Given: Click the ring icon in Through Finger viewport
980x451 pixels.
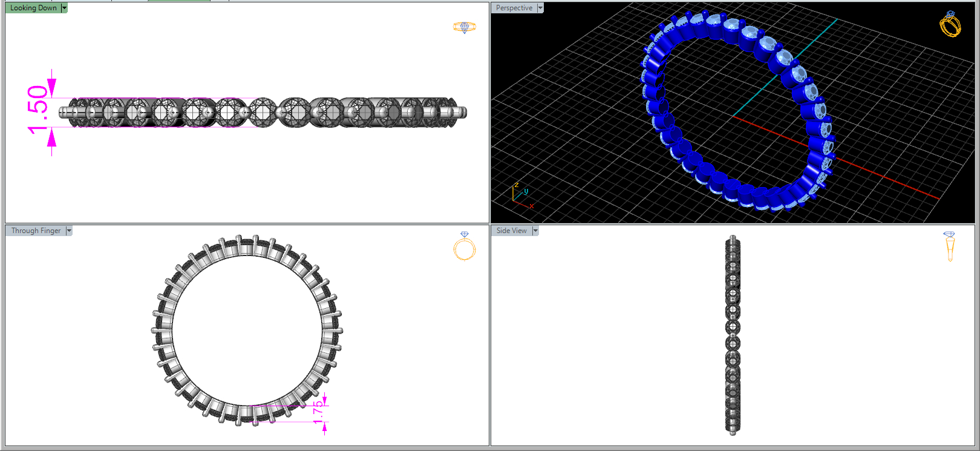Looking at the screenshot, I should point(465,246).
